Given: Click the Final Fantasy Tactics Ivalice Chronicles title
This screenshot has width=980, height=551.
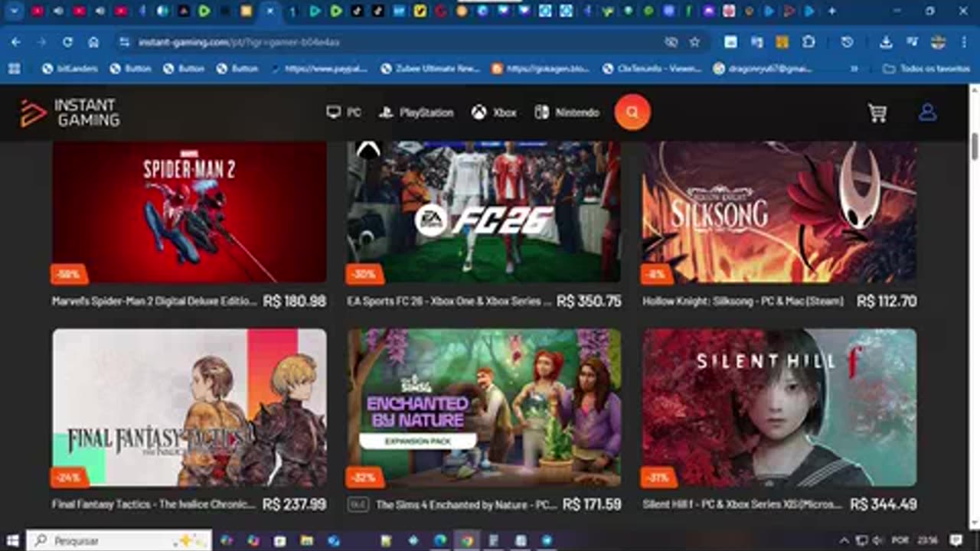Looking at the screenshot, I should click(153, 505).
